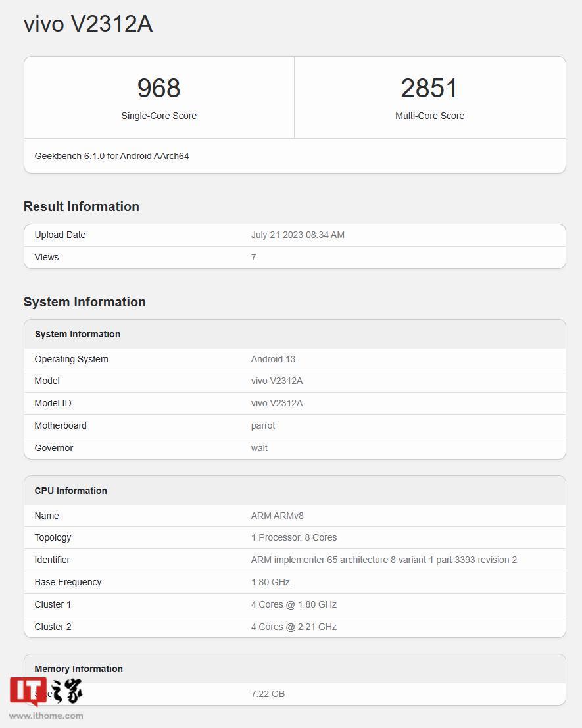Click the Single-Core Score label
The image size is (582, 728).
pos(158,116)
